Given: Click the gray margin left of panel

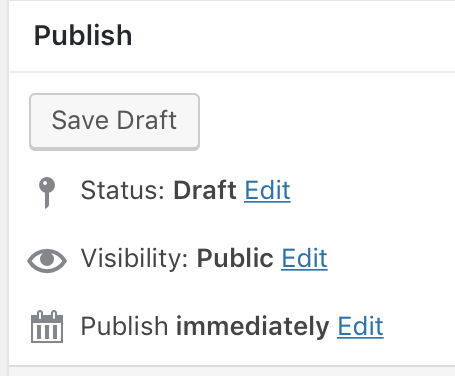Looking at the screenshot, I should pos(4,188).
